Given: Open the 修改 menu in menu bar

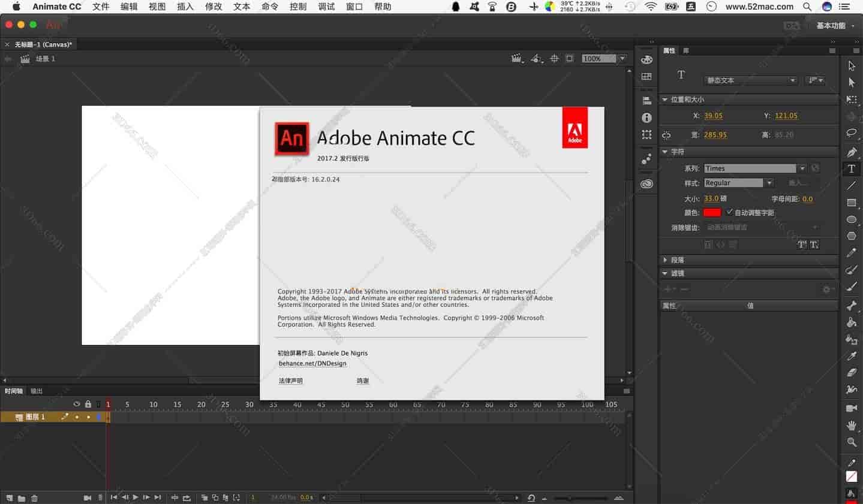Looking at the screenshot, I should (x=213, y=7).
